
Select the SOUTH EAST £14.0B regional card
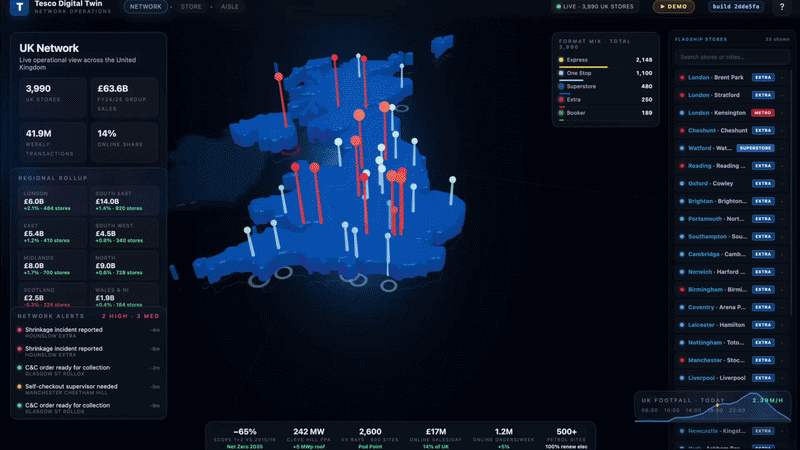(x=124, y=202)
